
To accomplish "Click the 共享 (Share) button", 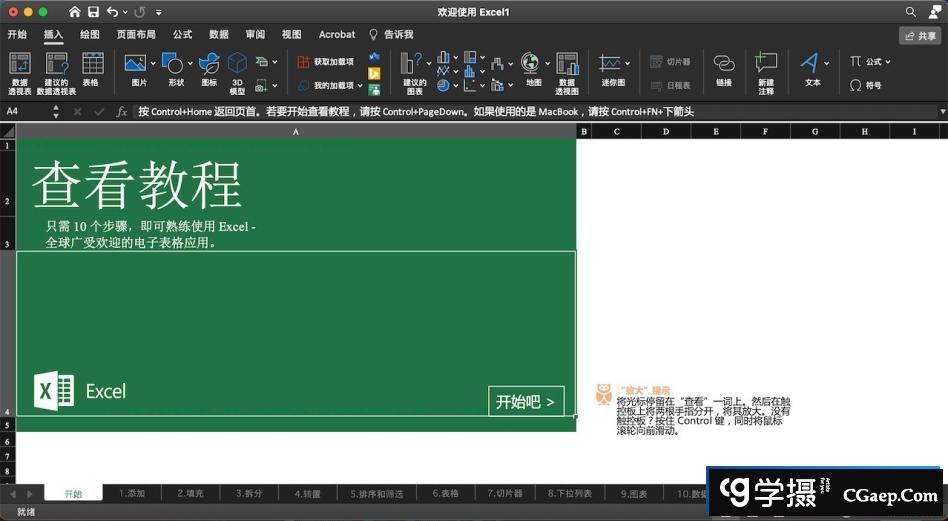I will tap(920, 35).
